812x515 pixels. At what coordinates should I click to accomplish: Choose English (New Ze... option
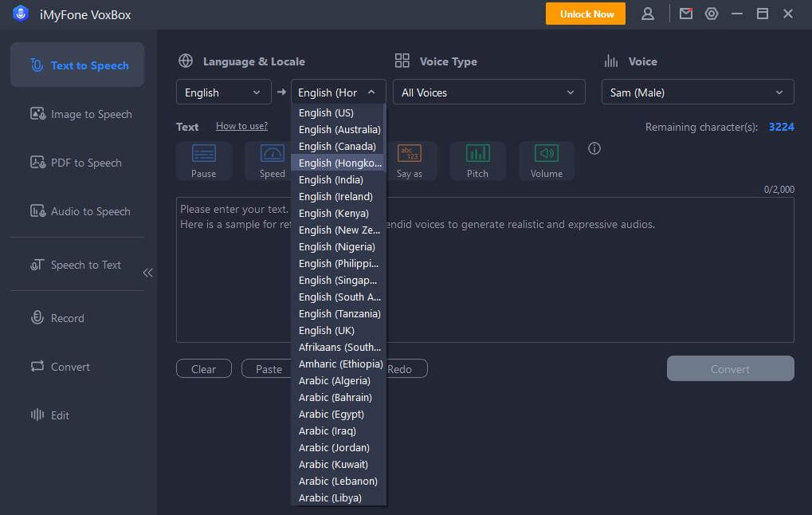click(338, 230)
